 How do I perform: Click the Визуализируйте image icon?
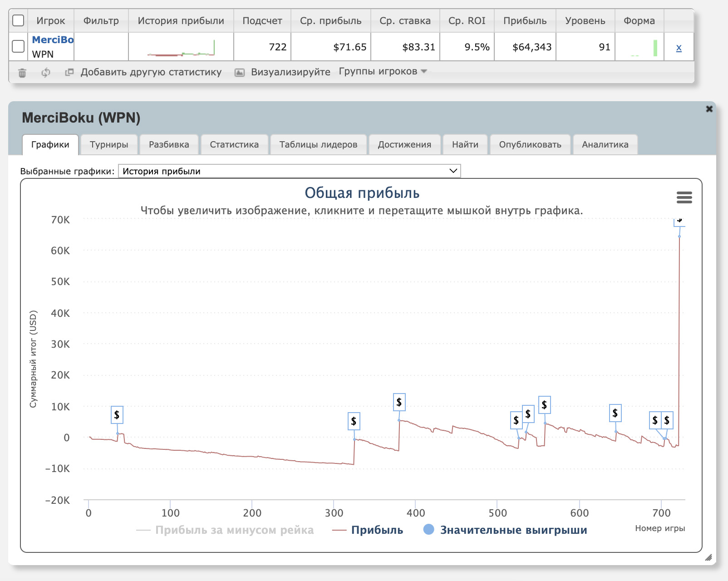click(x=240, y=73)
